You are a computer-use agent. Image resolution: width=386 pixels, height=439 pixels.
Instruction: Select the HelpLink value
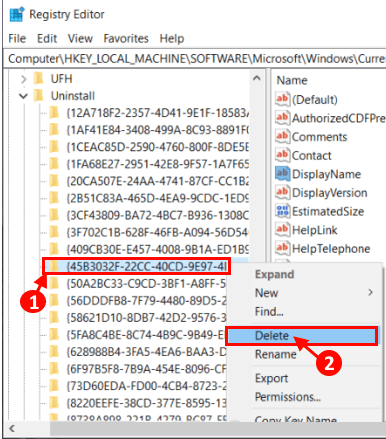tap(315, 230)
